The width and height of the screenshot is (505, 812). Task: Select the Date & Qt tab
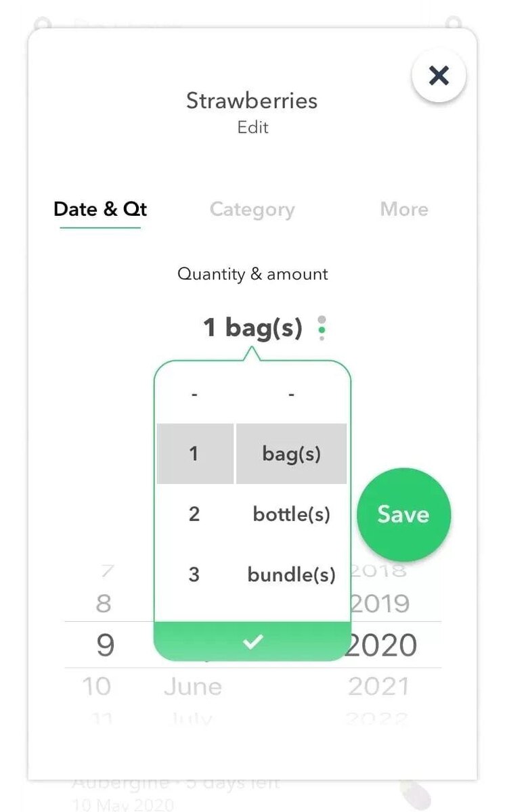pyautogui.click(x=100, y=209)
